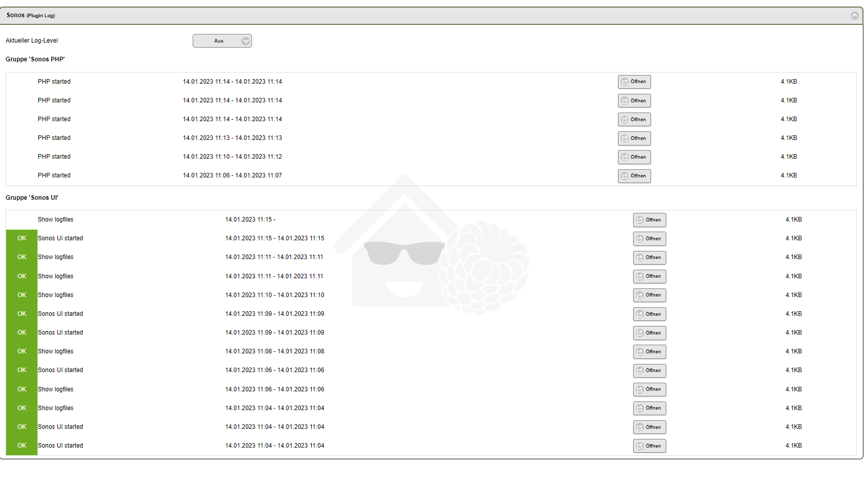Open the unfinished Show logfiles 11:15 log
Image resolution: width=868 pixels, height=477 pixels.
[x=649, y=220]
